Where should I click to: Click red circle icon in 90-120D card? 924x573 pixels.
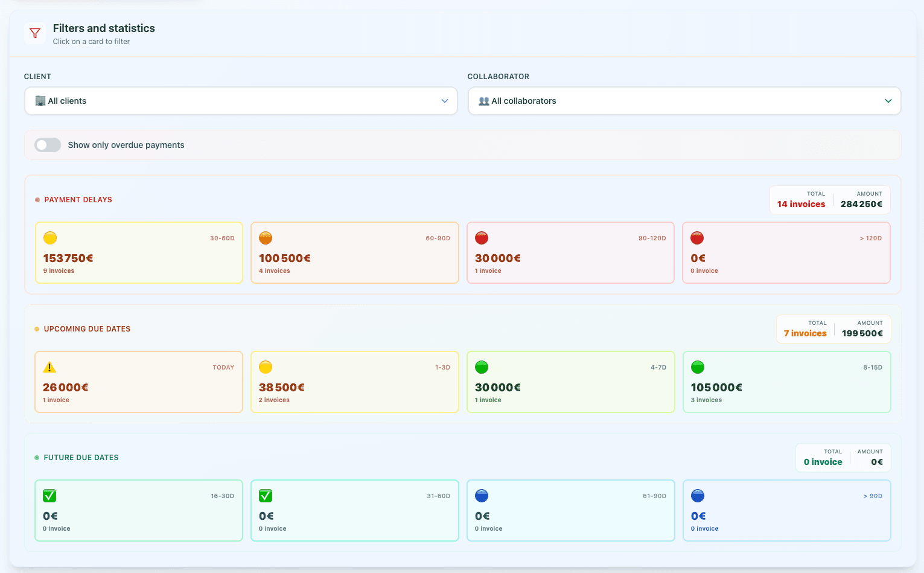(x=482, y=238)
